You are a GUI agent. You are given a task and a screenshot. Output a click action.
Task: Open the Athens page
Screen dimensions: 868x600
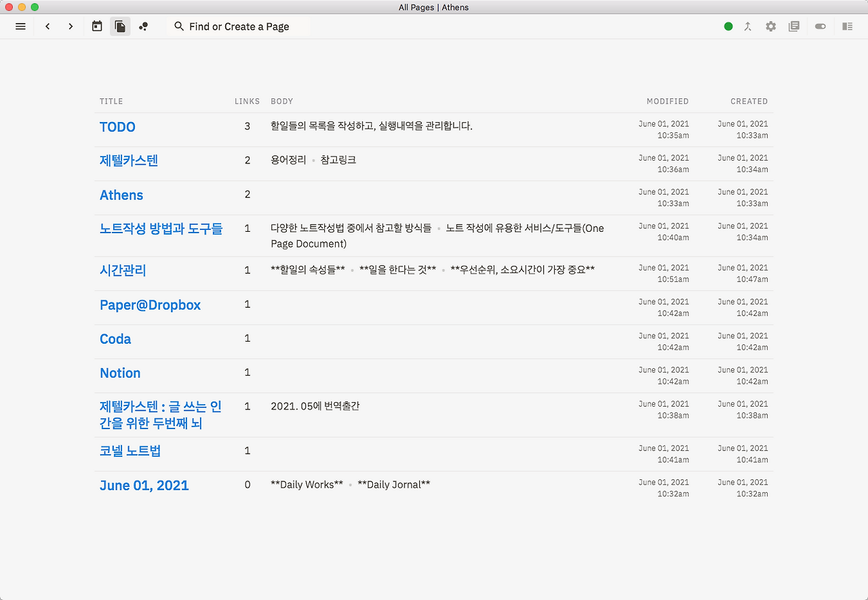tap(121, 195)
